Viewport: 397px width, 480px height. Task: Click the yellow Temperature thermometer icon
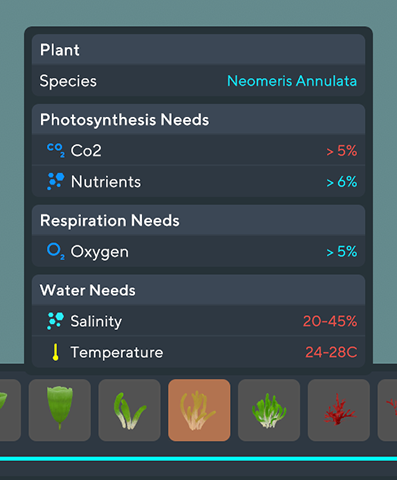(56, 352)
